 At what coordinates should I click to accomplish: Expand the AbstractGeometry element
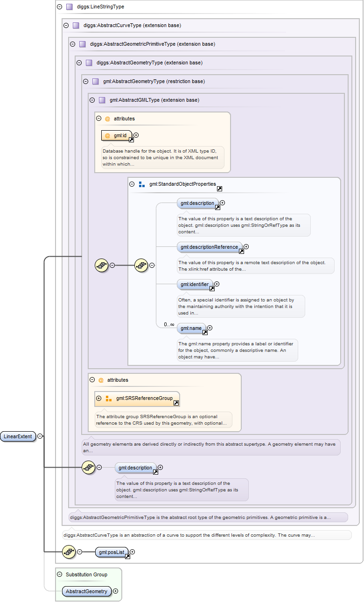tap(116, 591)
